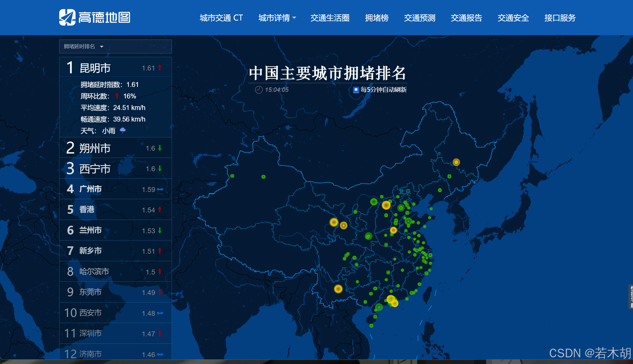
Task: Select 香港 in the ranking list
Action: [x=87, y=210]
